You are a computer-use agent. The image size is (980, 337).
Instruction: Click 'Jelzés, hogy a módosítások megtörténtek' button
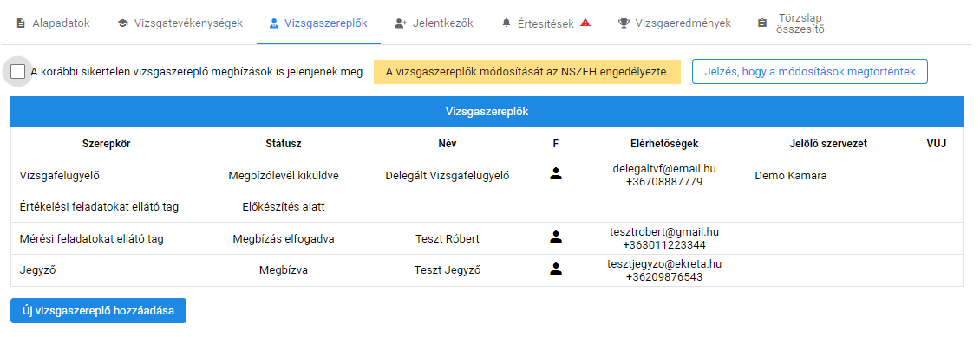(809, 72)
